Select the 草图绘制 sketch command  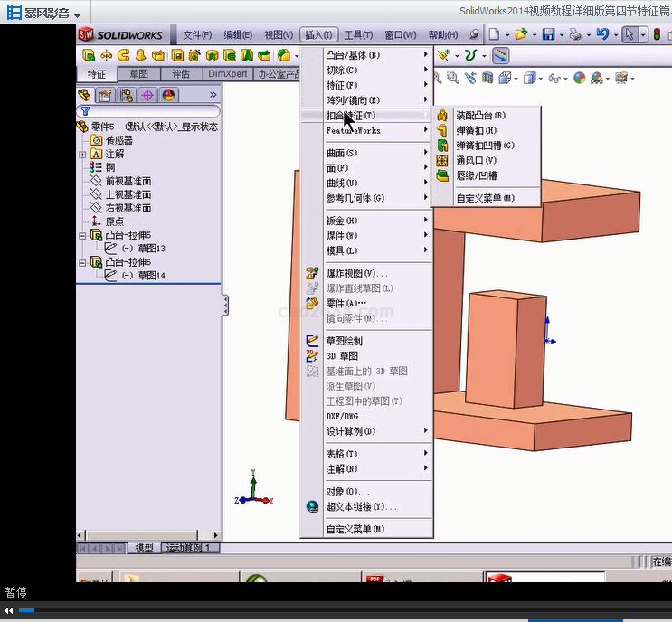(x=344, y=341)
